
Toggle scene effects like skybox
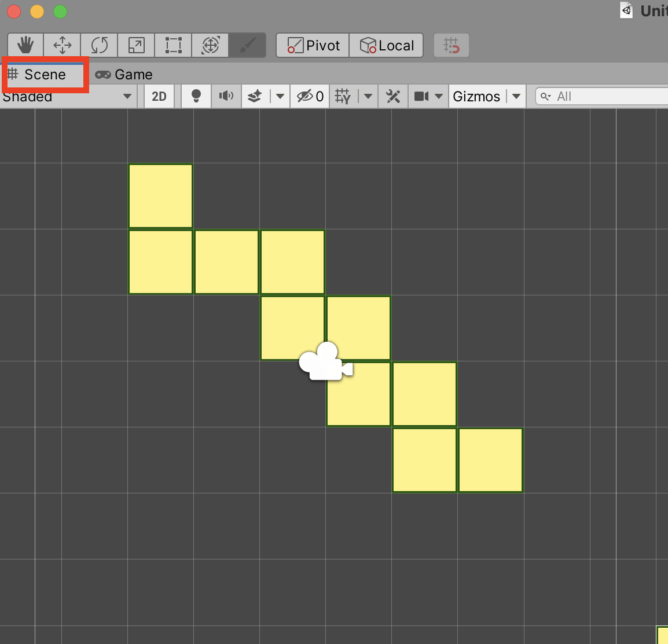click(x=255, y=97)
